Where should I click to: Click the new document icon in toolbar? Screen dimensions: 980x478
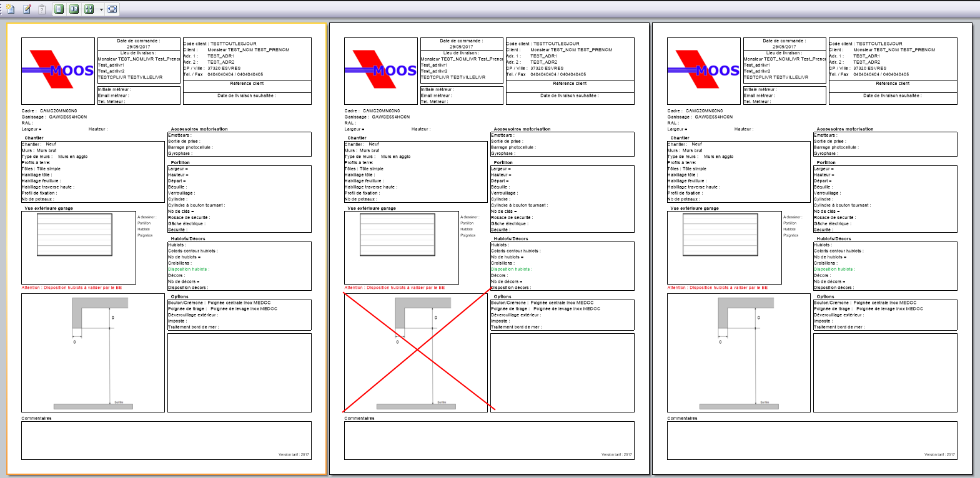coord(11,9)
